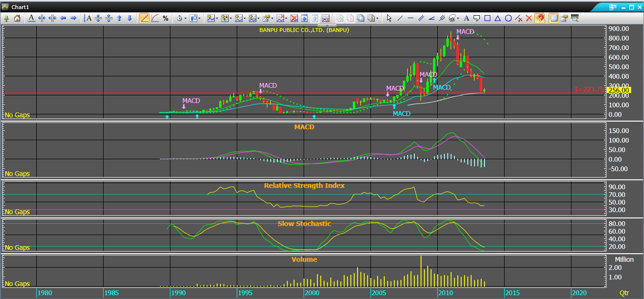
Task: Click the move pane up icon
Action: pos(315,18)
